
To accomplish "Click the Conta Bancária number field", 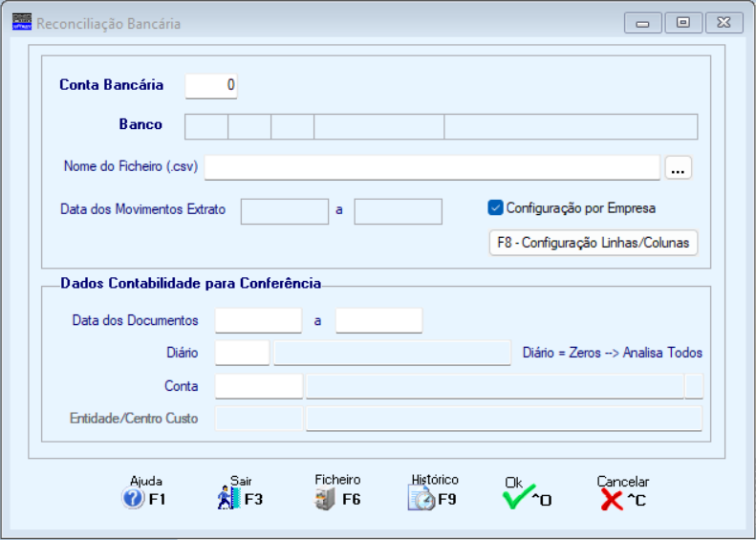I will (x=211, y=86).
